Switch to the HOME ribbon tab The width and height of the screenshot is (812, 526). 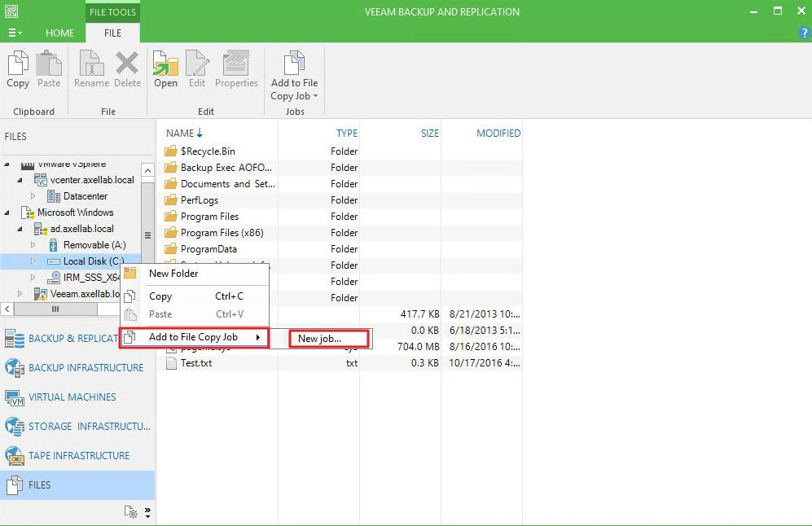tap(59, 33)
